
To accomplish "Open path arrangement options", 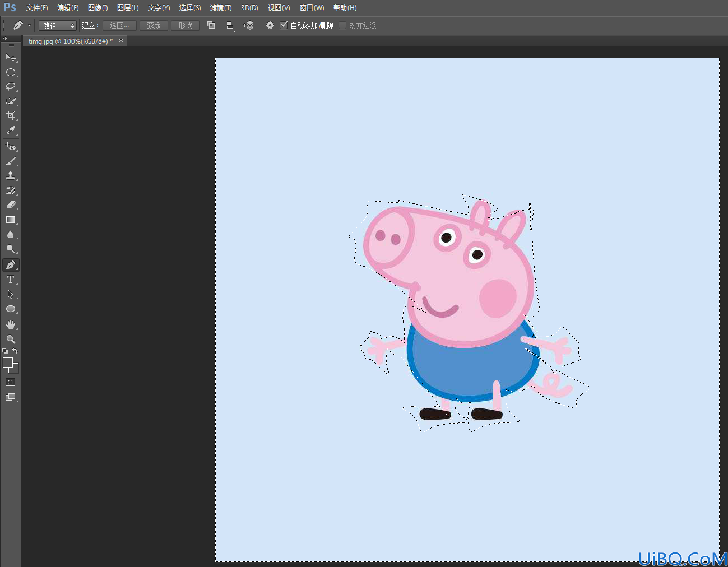I will pos(248,25).
